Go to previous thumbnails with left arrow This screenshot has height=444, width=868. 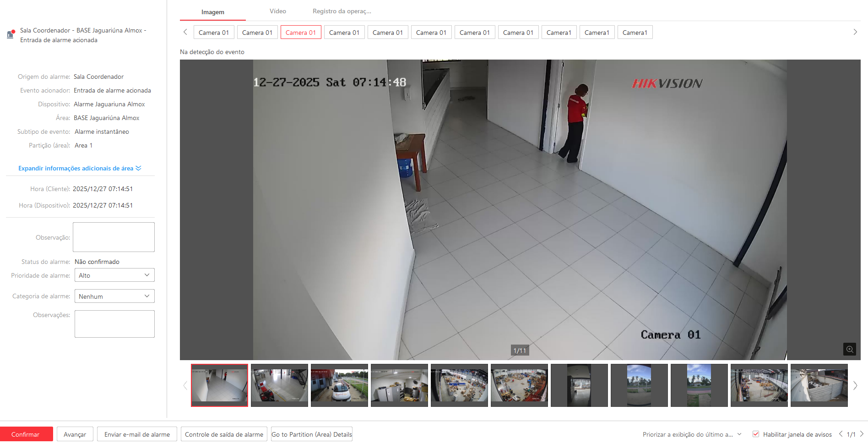pos(185,385)
